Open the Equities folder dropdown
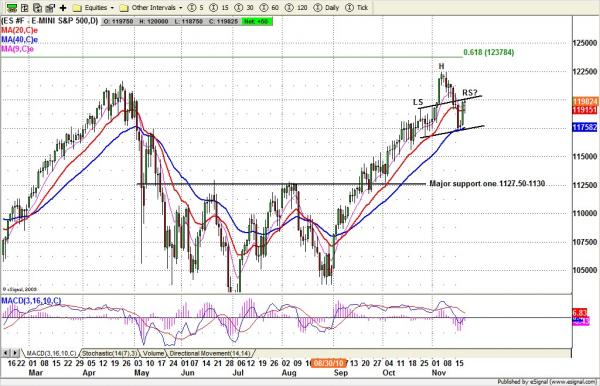 (x=112, y=8)
